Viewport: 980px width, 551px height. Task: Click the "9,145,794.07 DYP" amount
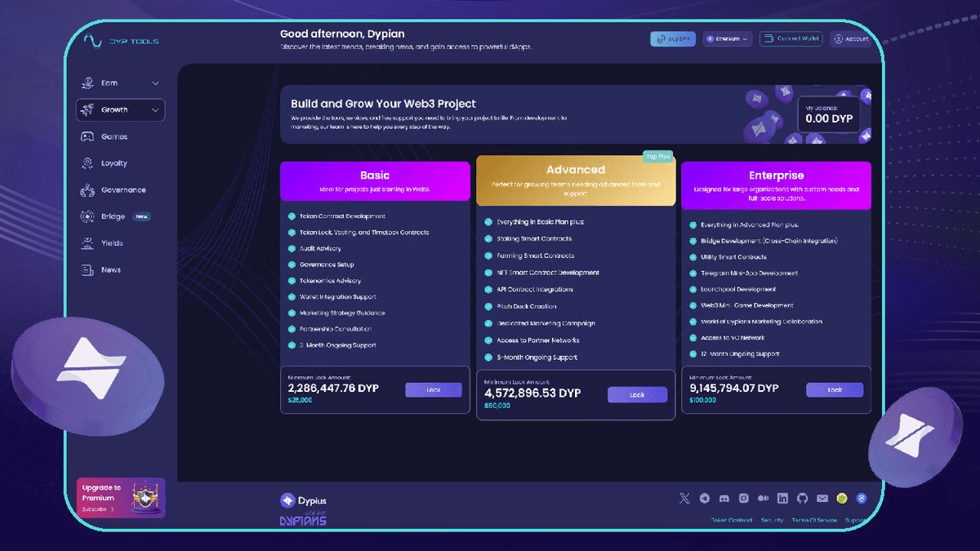click(734, 389)
